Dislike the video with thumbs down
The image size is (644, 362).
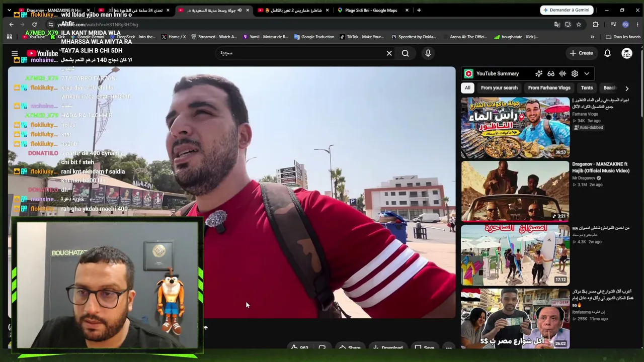tap(322, 347)
